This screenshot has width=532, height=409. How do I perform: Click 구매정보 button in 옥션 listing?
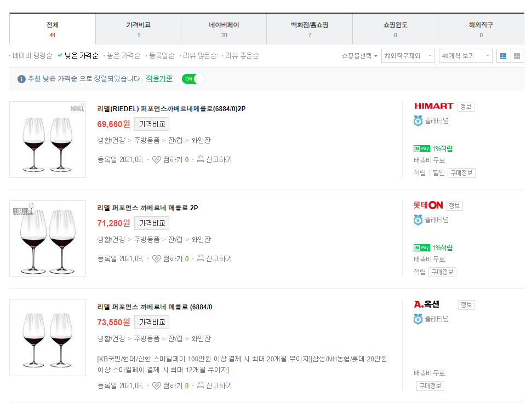point(430,386)
